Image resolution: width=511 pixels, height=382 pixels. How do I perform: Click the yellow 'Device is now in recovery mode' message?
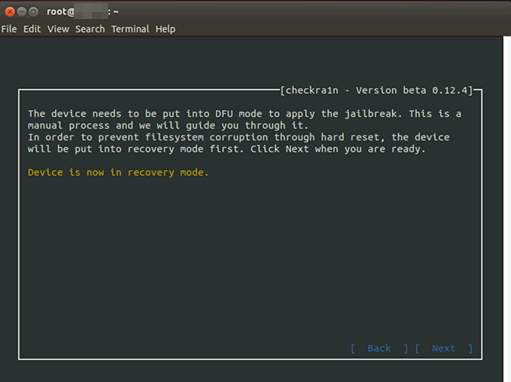tap(118, 172)
